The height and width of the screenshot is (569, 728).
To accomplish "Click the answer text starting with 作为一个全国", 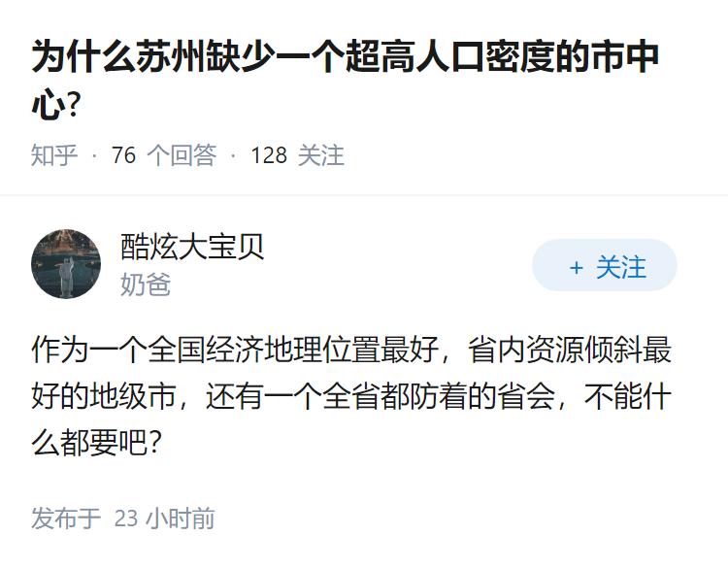I will point(351,350).
